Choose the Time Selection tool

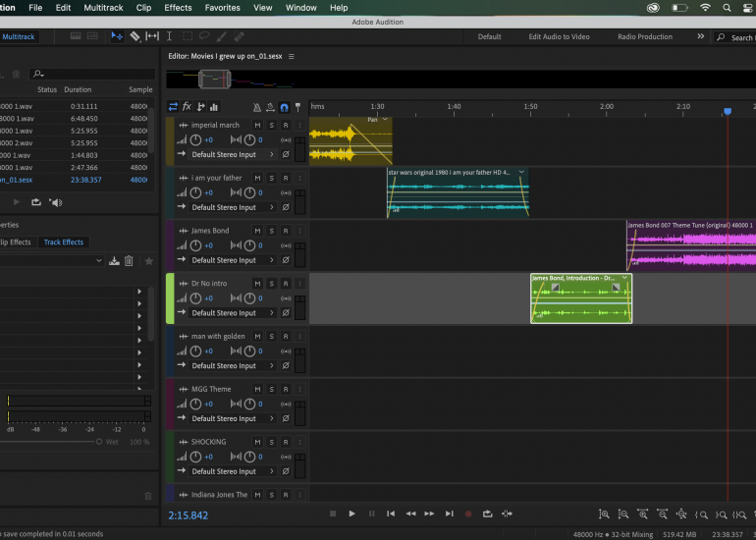169,37
